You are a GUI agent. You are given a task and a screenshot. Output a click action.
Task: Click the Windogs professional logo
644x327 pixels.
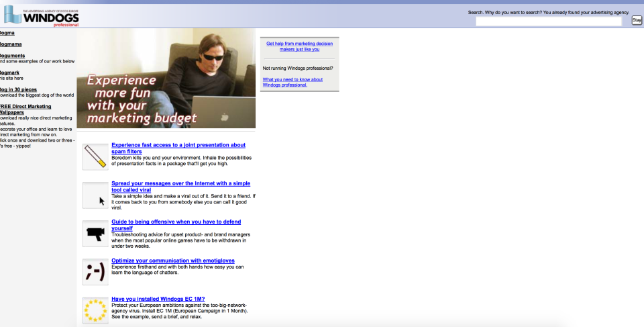(40, 15)
